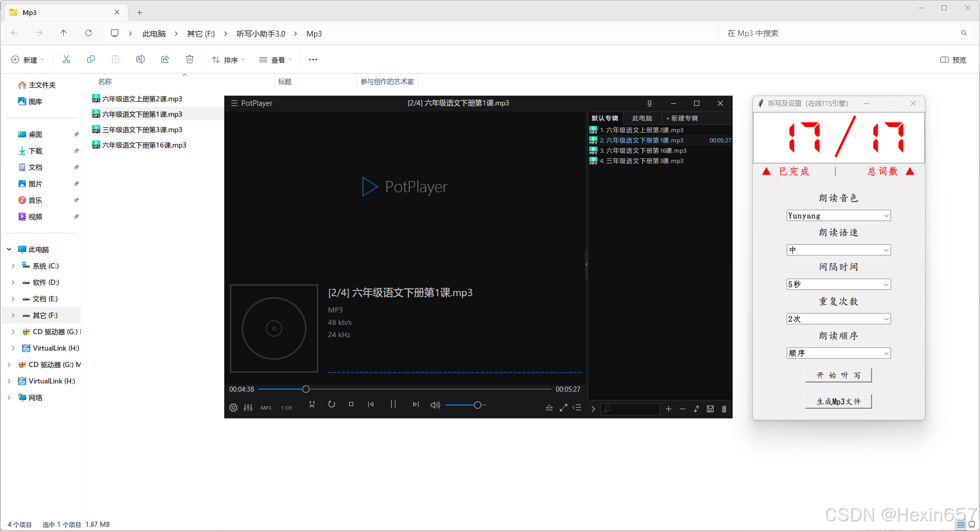Image resolution: width=980 pixels, height=531 pixels.
Task: Switch to 默认专辑 playlist tab
Action: coord(605,118)
